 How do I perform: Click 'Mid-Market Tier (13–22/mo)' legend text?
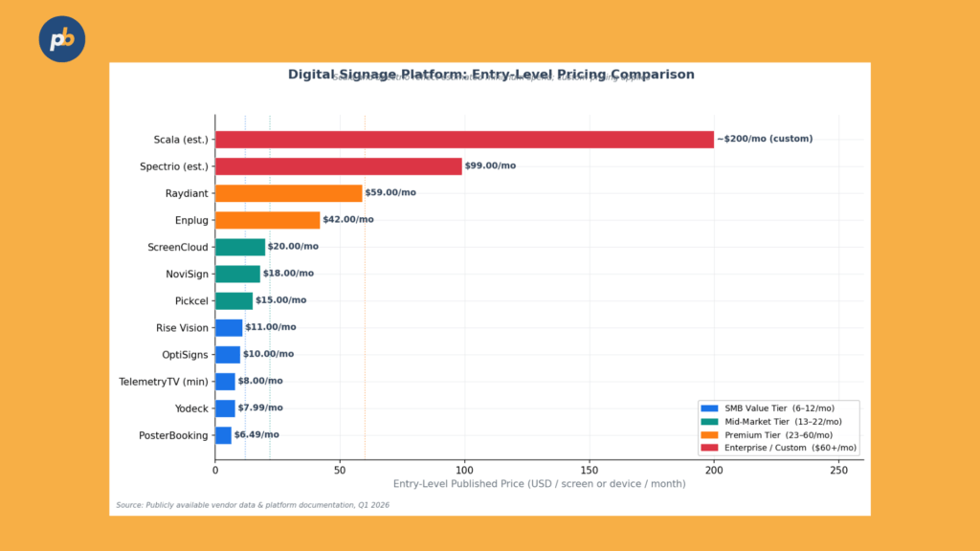(783, 422)
